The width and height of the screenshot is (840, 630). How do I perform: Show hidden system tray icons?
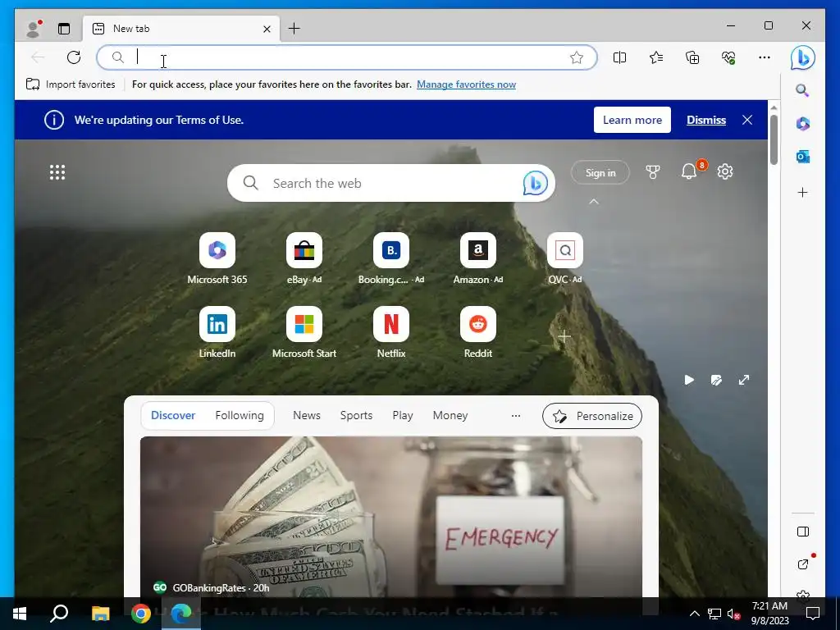point(694,614)
